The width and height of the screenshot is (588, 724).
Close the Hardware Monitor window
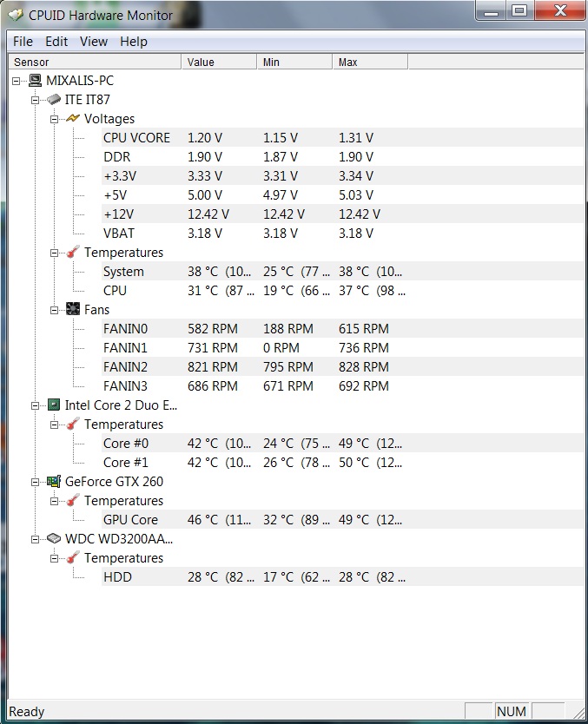(x=560, y=11)
